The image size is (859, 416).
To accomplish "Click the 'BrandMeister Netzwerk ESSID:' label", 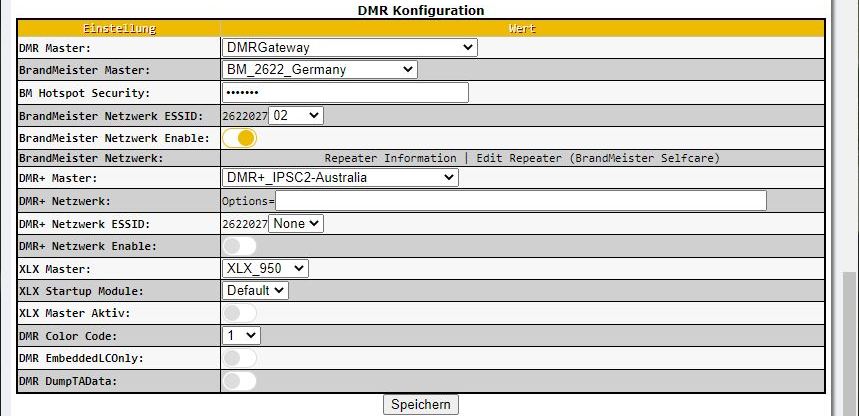I will coord(111,116).
